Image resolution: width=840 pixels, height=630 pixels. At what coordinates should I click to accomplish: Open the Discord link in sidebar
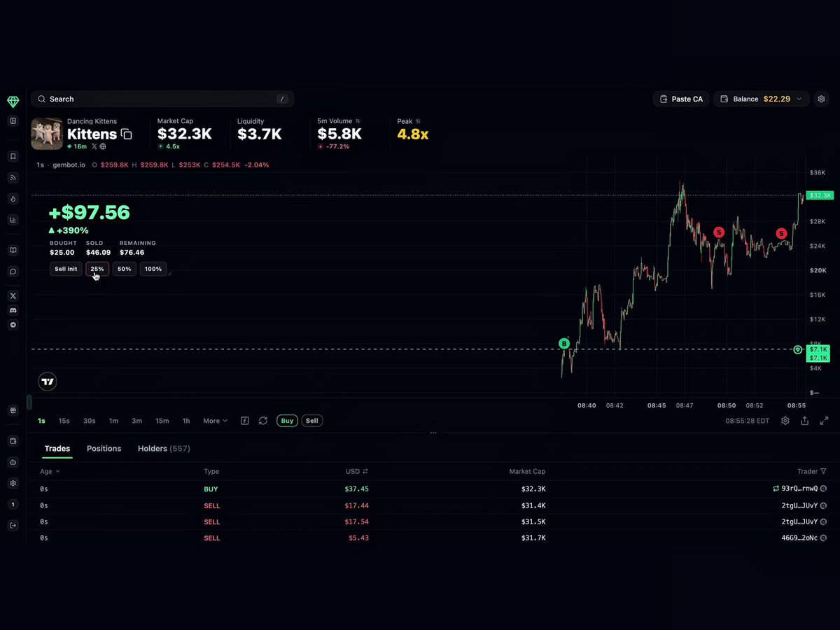tap(13, 310)
